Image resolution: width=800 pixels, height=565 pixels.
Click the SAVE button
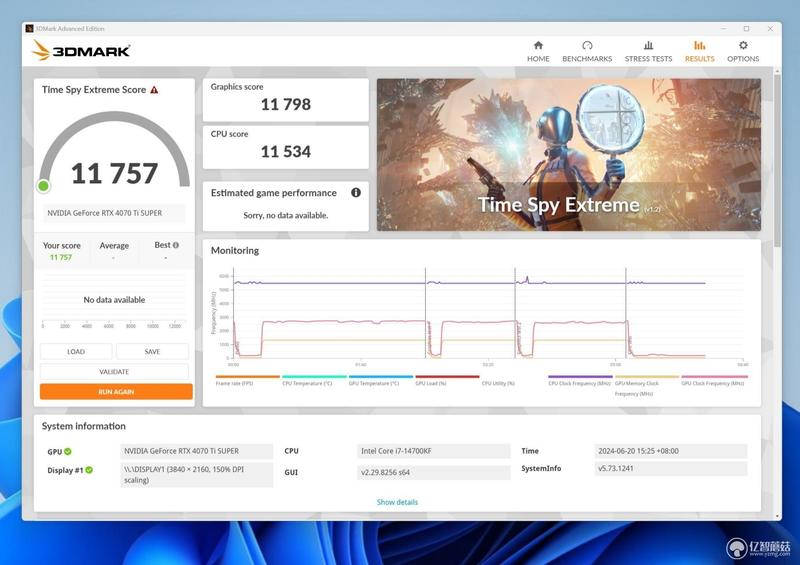(152, 351)
